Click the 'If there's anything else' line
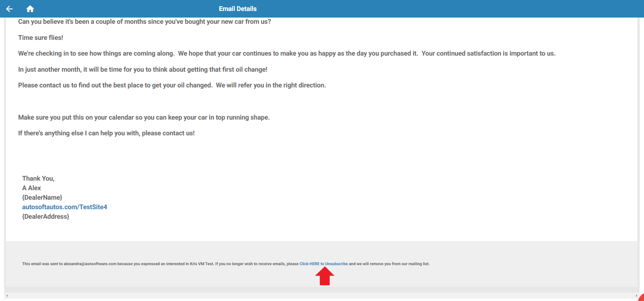The image size is (644, 301). click(107, 133)
